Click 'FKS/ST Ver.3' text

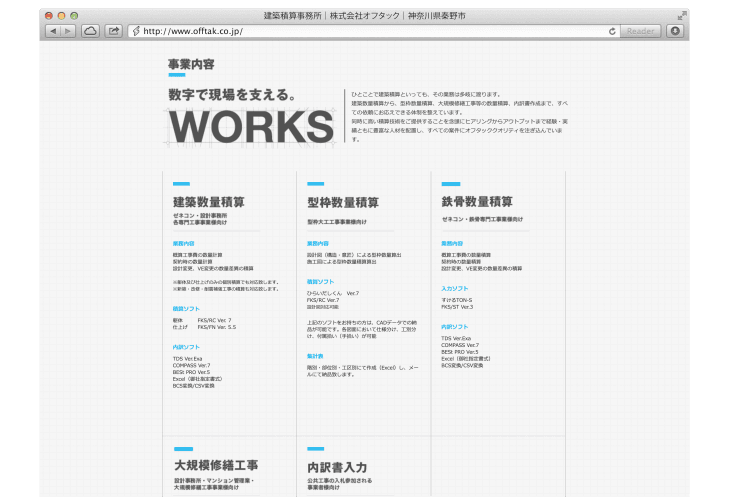coord(457,307)
